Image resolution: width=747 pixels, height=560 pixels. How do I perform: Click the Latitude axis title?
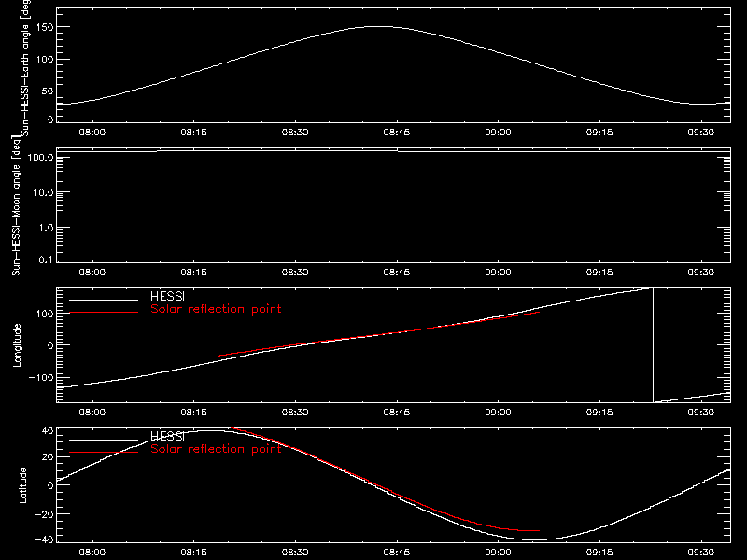point(22,485)
